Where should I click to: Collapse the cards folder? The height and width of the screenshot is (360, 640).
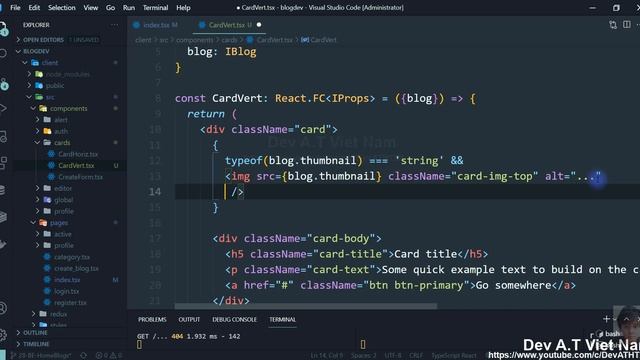(38, 142)
